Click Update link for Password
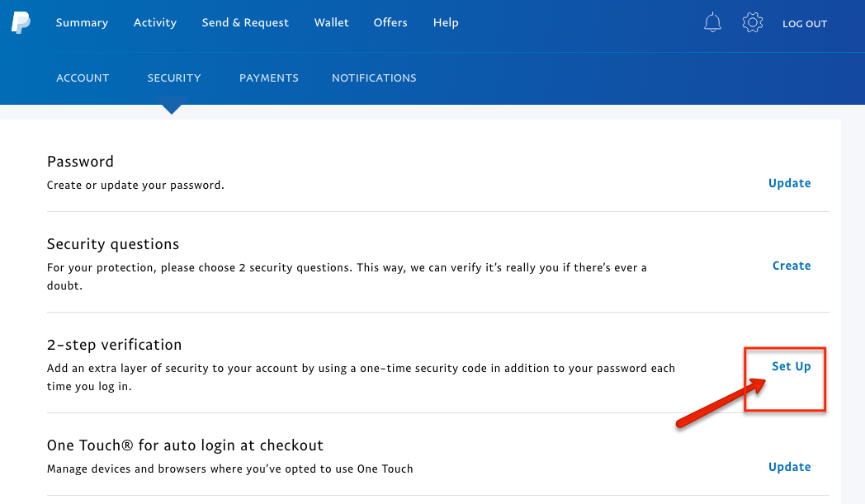 (x=789, y=183)
